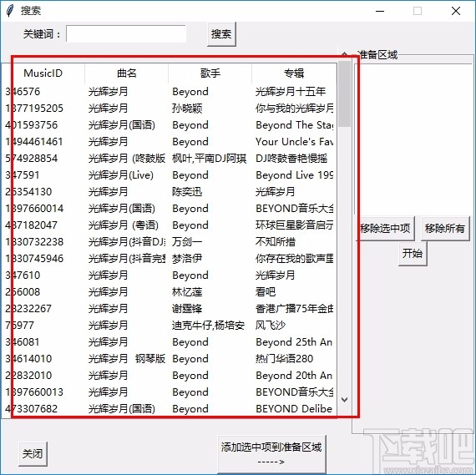The image size is (476, 475).
Task: Click 添加选中项到准备区域 button
Action: [x=271, y=454]
